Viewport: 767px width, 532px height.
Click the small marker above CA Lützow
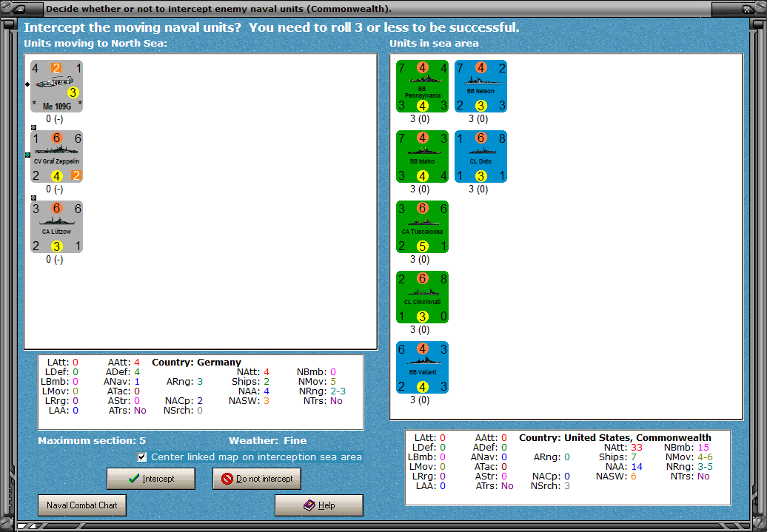point(33,198)
